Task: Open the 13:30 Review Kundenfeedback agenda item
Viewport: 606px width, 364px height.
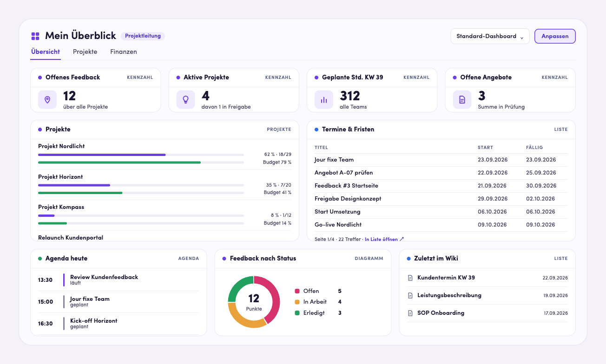Action: [119, 280]
